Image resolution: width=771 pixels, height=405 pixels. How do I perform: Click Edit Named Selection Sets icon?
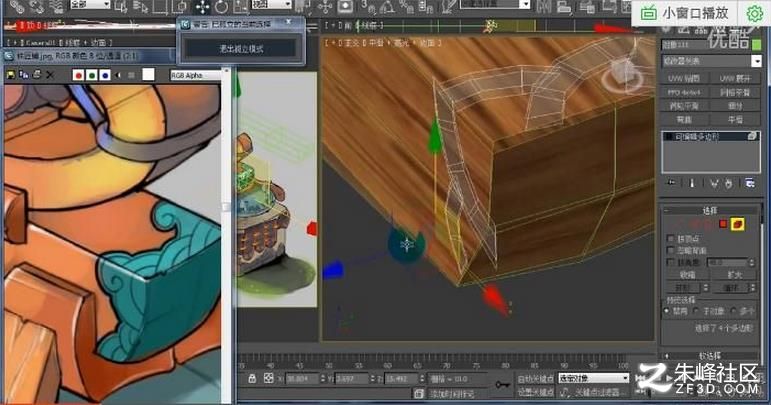[448, 6]
